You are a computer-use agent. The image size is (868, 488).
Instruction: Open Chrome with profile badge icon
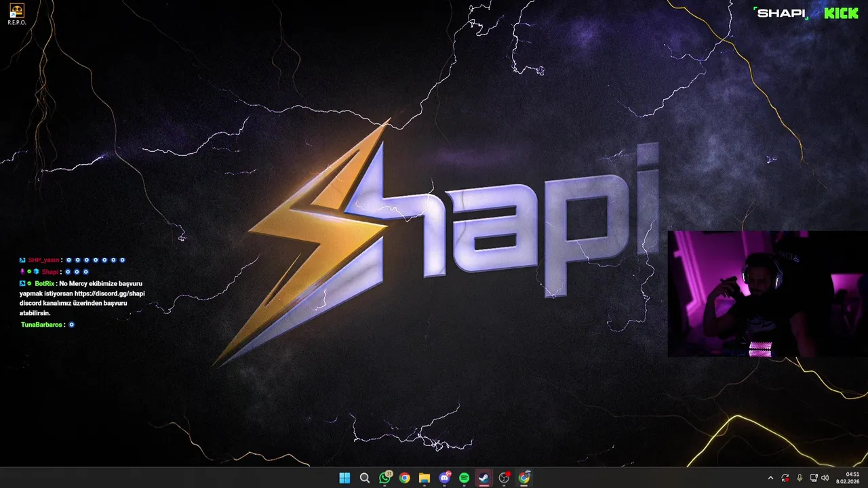524,478
